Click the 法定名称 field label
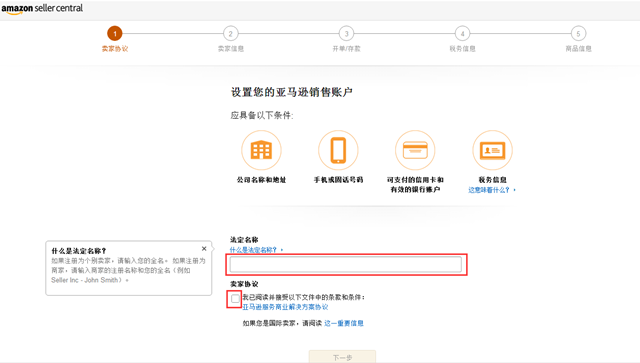Viewport: 640px width, 363px height. 244,240
